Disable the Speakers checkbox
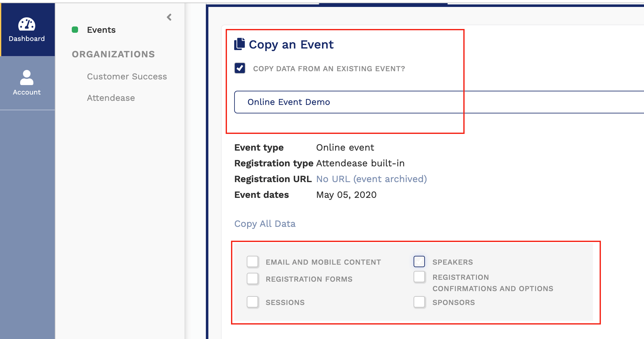644x339 pixels. tap(419, 261)
